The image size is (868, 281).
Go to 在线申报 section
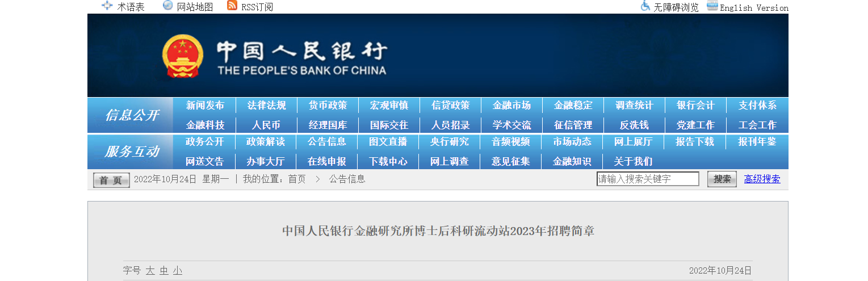click(x=327, y=161)
